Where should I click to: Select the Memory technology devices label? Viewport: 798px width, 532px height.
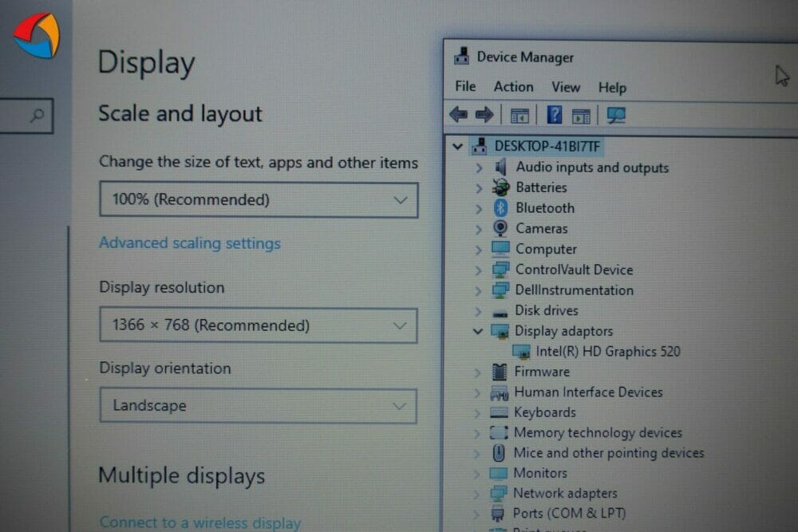click(598, 433)
